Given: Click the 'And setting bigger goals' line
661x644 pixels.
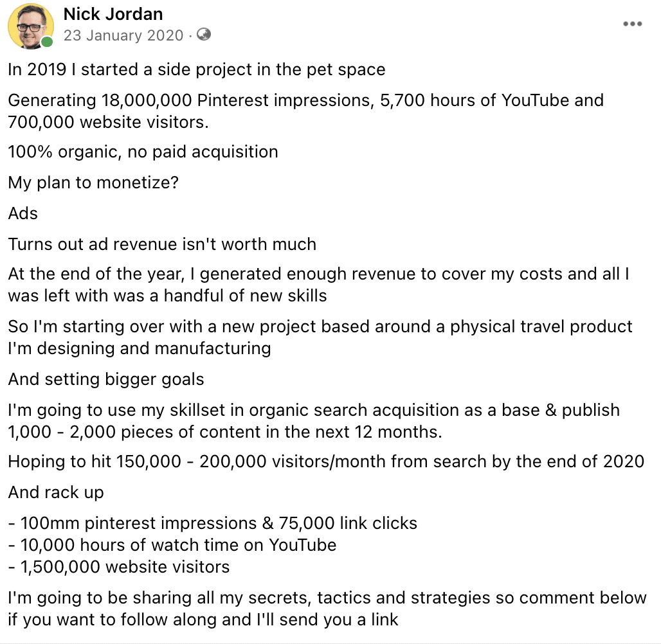Looking at the screenshot, I should (x=106, y=379).
